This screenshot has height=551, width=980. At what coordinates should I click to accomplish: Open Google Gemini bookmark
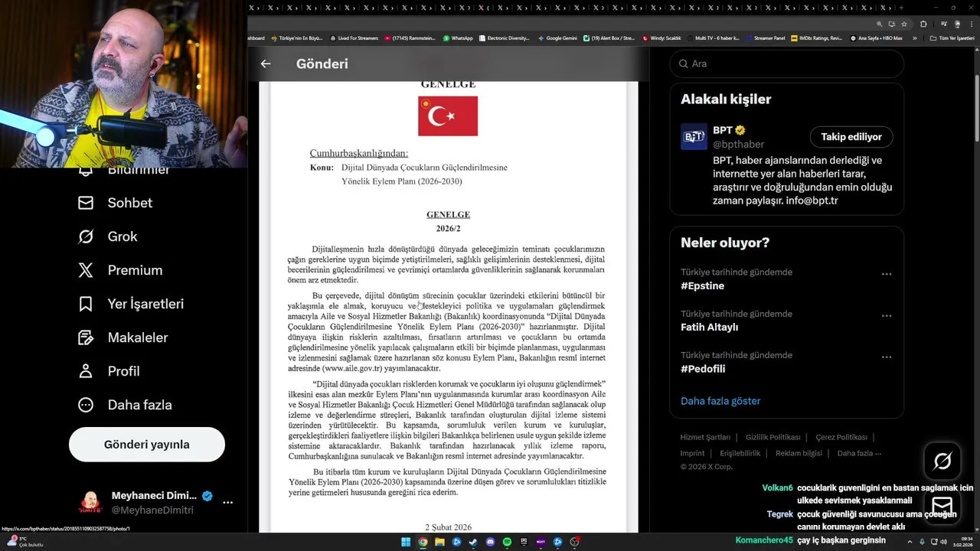[557, 38]
